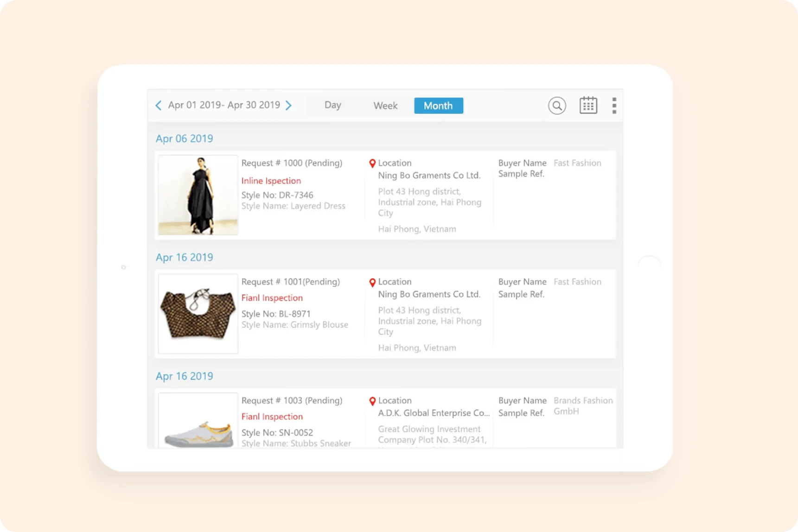Switch to the Day view tab

pos(332,105)
